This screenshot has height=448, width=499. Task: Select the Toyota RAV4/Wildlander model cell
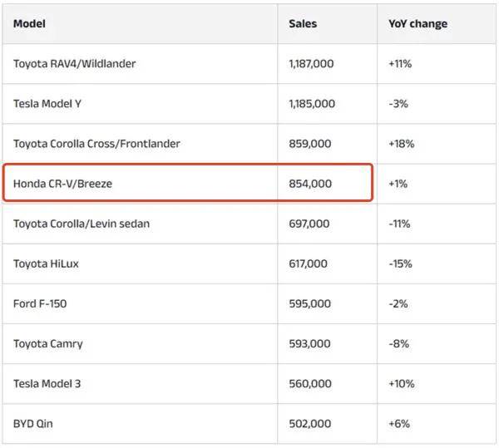(x=74, y=64)
